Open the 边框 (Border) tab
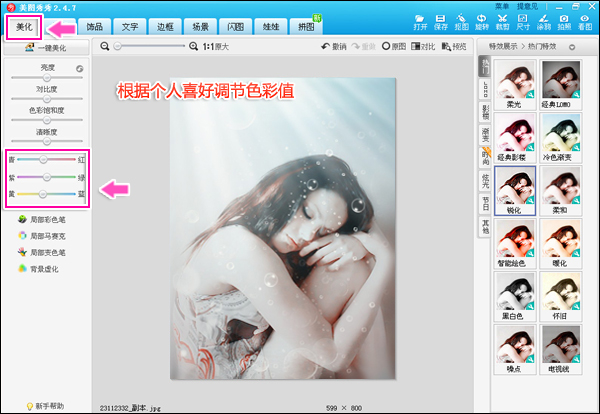This screenshot has height=414, width=600. (165, 25)
